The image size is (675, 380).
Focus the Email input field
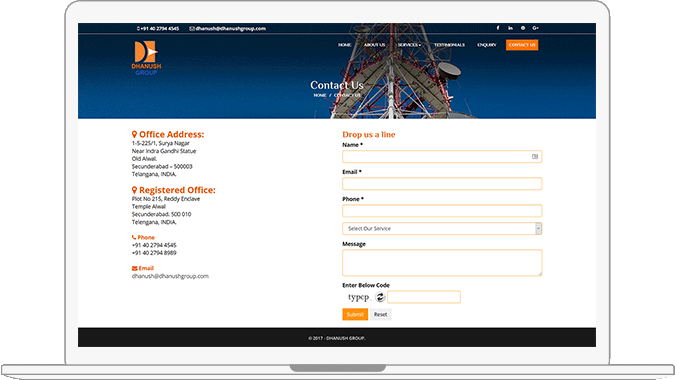pos(442,184)
